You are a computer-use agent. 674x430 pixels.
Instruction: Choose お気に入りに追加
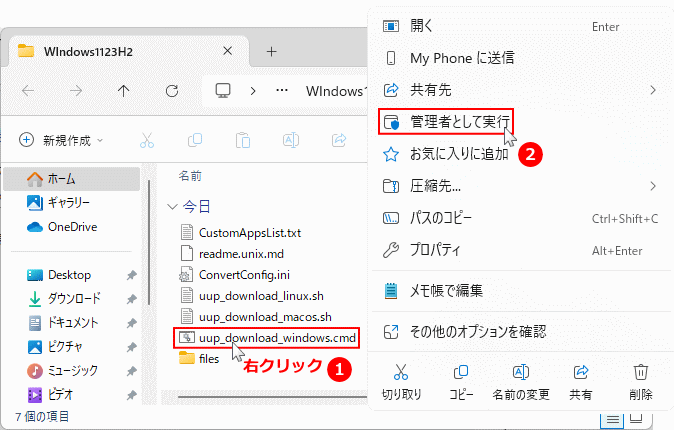[521, 154]
